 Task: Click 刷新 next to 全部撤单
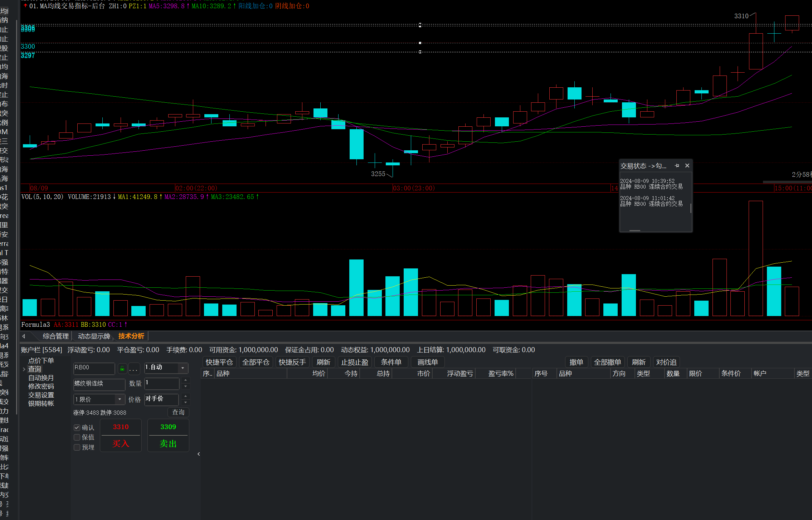click(x=639, y=362)
